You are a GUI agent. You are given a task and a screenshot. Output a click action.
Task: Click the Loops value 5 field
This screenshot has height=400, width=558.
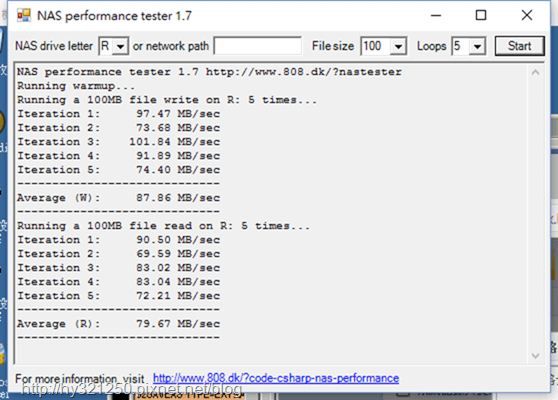pyautogui.click(x=461, y=46)
